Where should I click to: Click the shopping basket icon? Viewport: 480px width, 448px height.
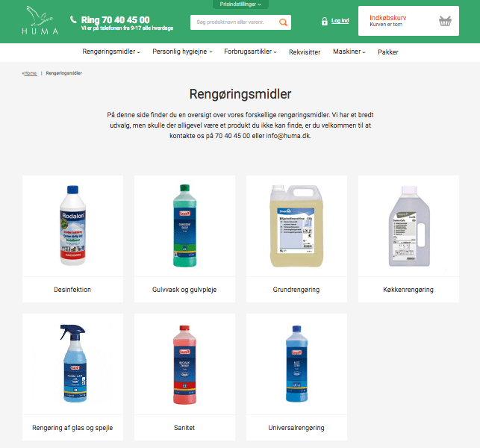tap(445, 21)
